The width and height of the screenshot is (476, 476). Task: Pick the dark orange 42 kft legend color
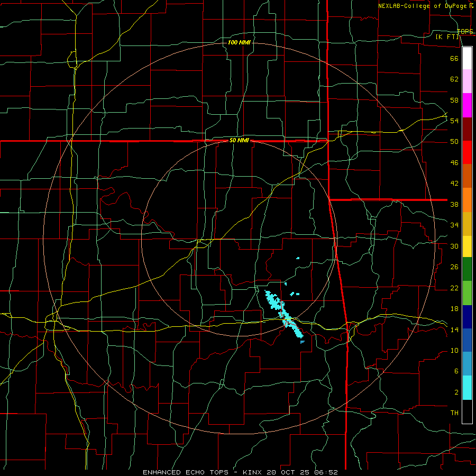point(467,176)
